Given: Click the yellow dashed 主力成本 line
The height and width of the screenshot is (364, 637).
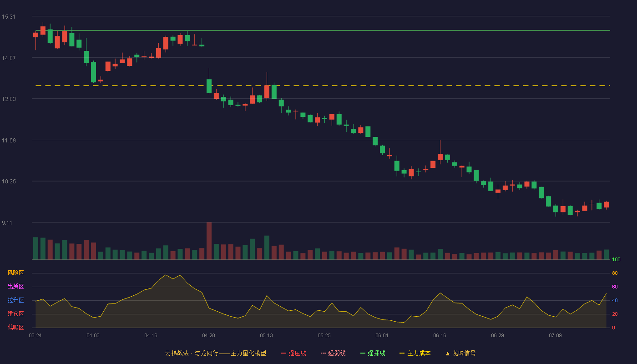Looking at the screenshot, I should click(323, 86).
